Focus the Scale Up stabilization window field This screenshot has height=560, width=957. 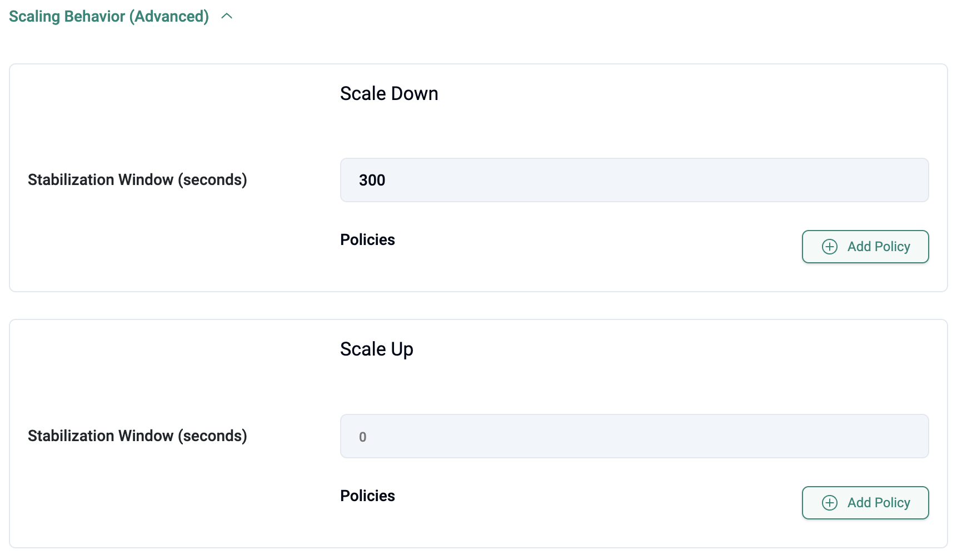(634, 436)
